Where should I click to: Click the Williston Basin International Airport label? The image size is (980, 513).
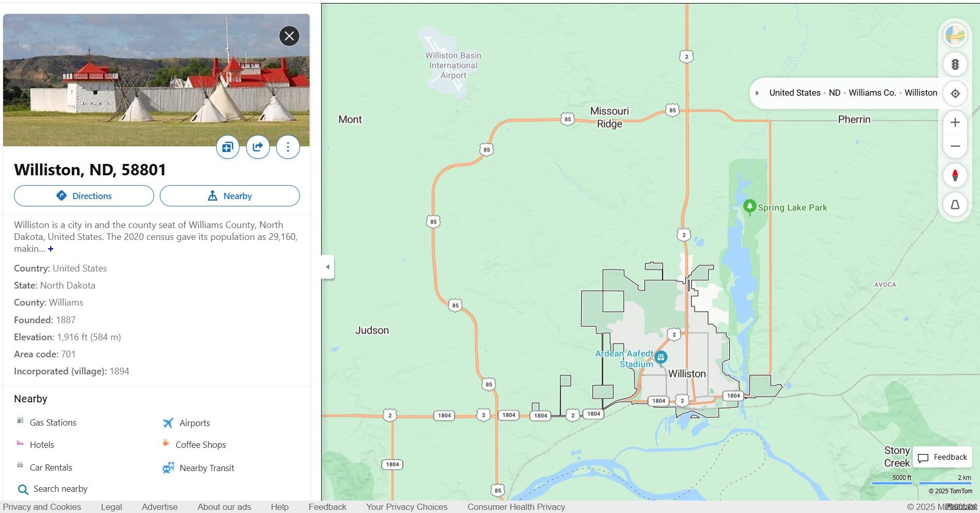(453, 65)
